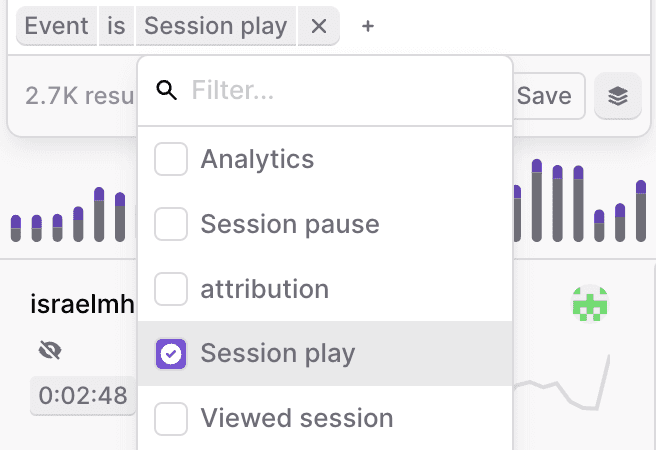
Task: Click the search magnifier icon
Action: point(167,92)
